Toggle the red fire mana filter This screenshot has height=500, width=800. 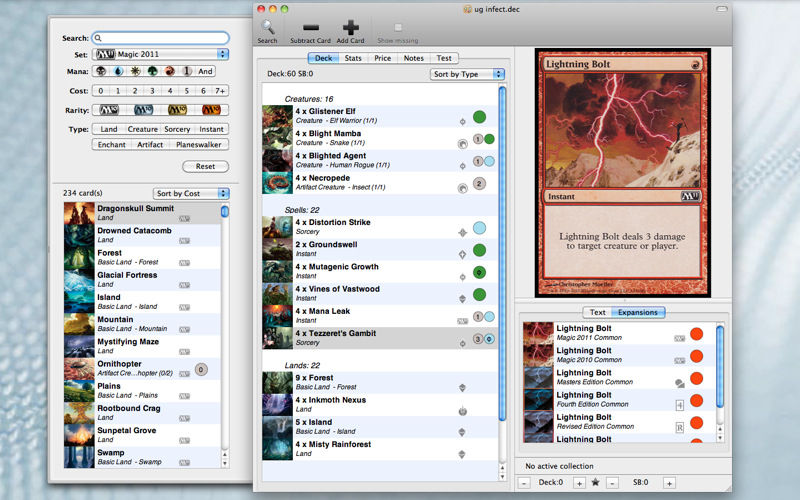[x=170, y=71]
